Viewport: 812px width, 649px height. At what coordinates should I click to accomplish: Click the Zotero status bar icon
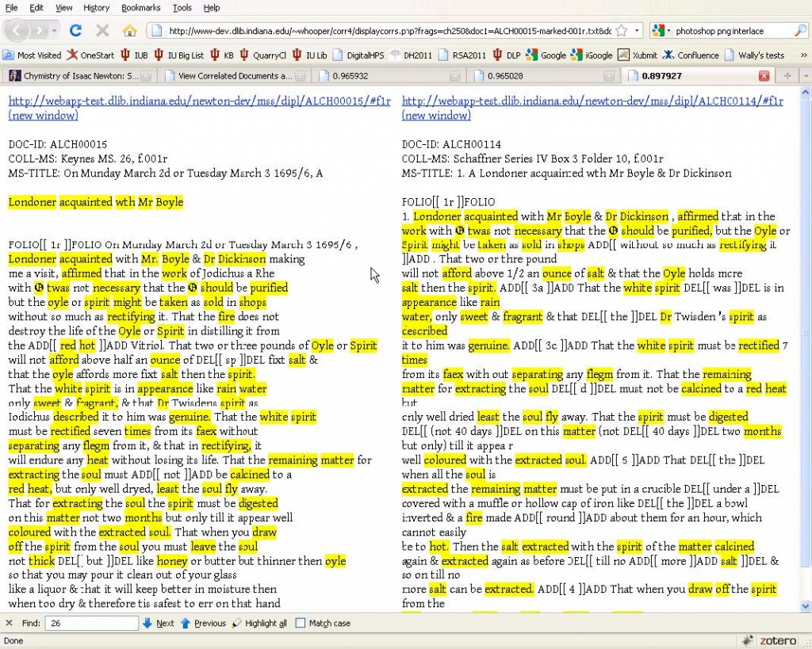click(779, 640)
